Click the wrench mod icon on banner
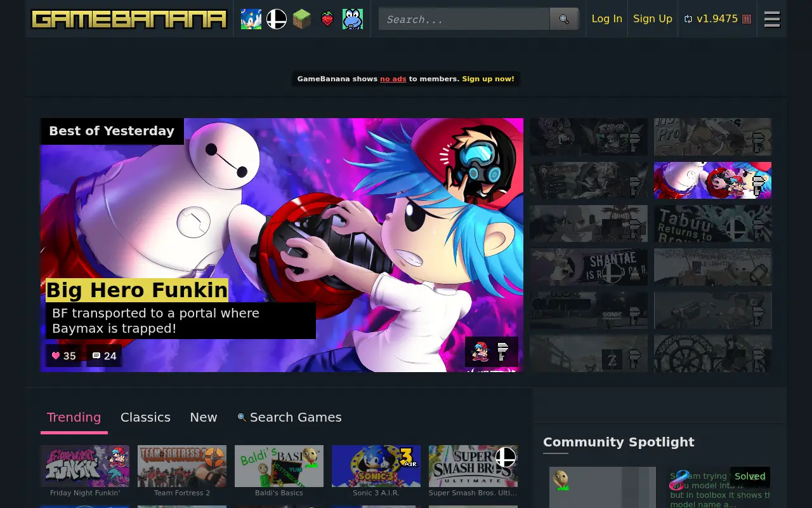 pyautogui.click(x=503, y=351)
